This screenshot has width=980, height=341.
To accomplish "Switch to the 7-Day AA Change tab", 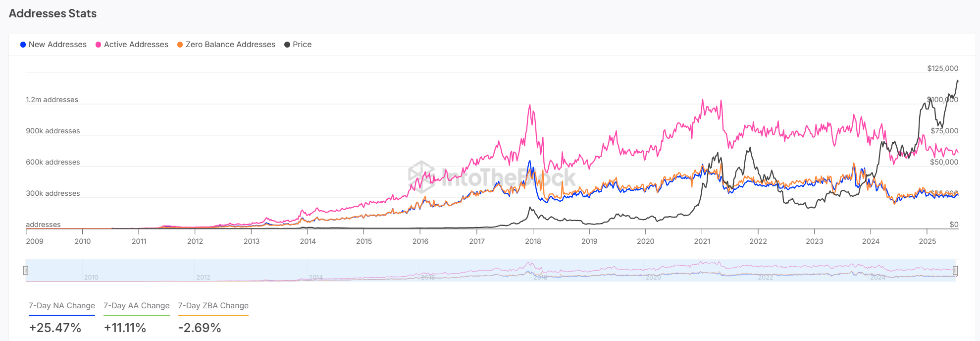I will (137, 306).
